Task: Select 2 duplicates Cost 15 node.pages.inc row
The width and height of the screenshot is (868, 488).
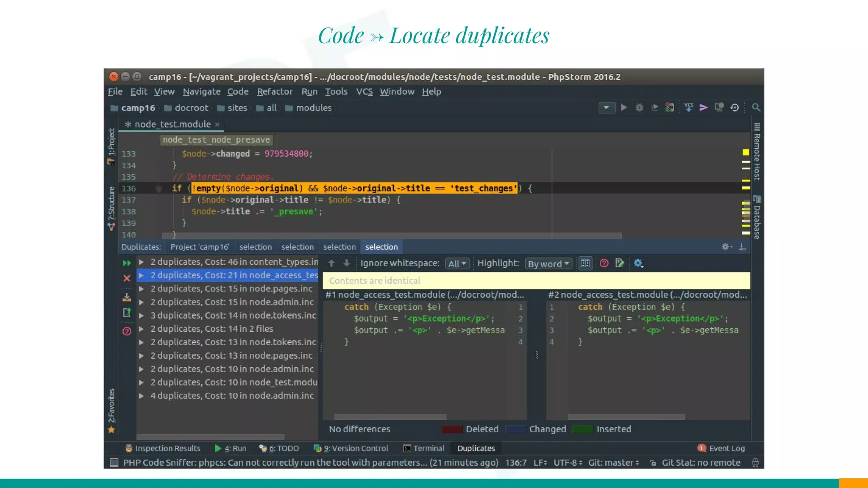Action: point(227,288)
